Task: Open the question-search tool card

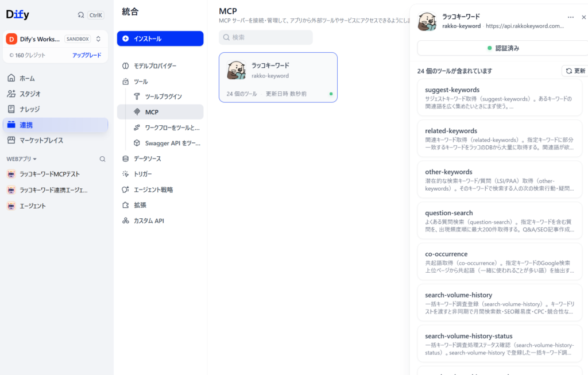Action: [500, 221]
